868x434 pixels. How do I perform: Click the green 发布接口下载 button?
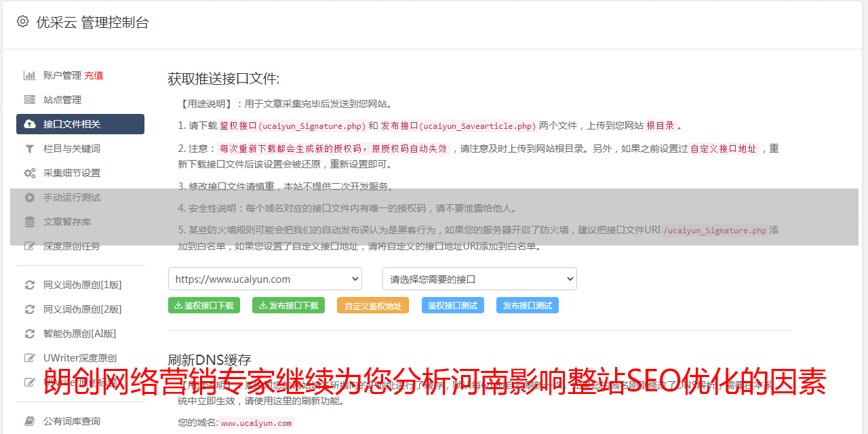[288, 305]
